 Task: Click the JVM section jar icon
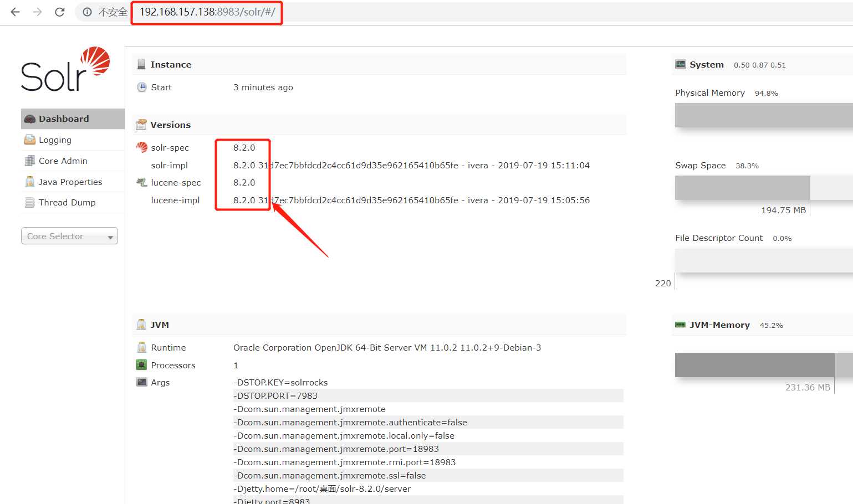pyautogui.click(x=141, y=325)
